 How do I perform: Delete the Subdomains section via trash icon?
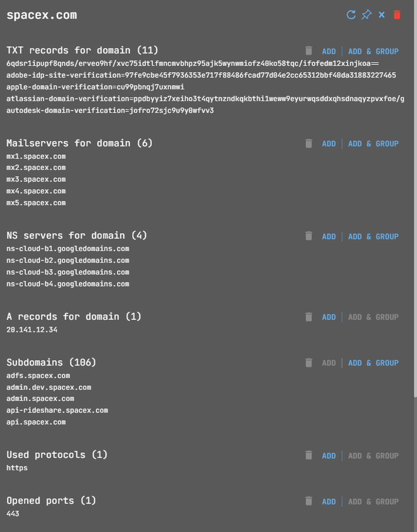coord(308,363)
